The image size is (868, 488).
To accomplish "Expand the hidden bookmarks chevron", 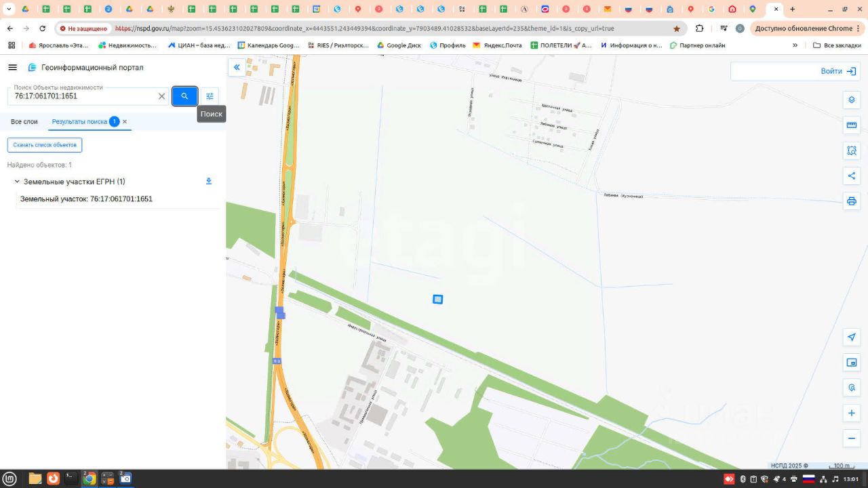I will 795,45.
